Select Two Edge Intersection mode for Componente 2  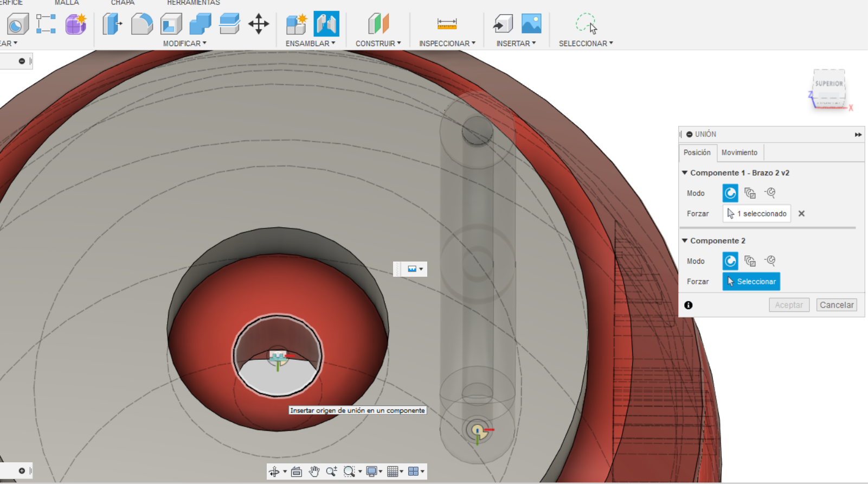click(770, 261)
